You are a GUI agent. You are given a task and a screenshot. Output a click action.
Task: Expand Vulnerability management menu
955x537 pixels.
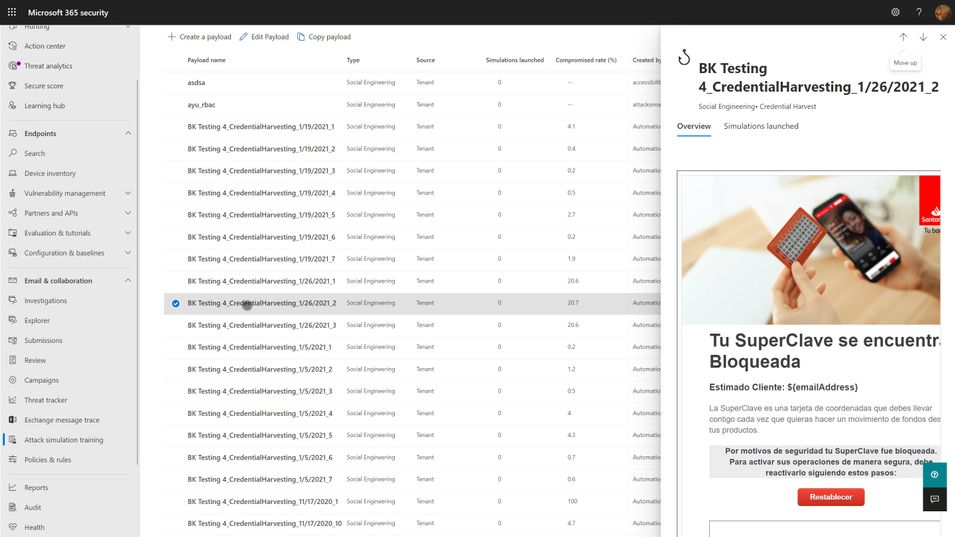click(x=128, y=193)
